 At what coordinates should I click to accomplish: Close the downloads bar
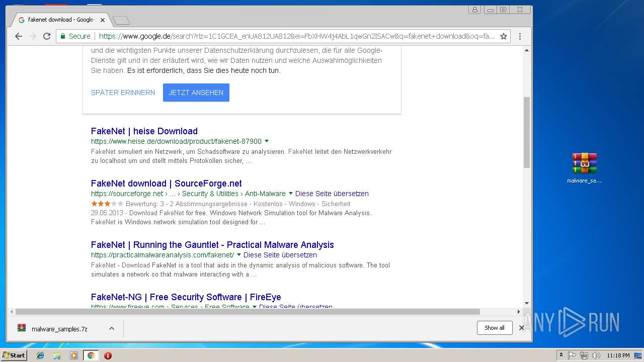(521, 328)
